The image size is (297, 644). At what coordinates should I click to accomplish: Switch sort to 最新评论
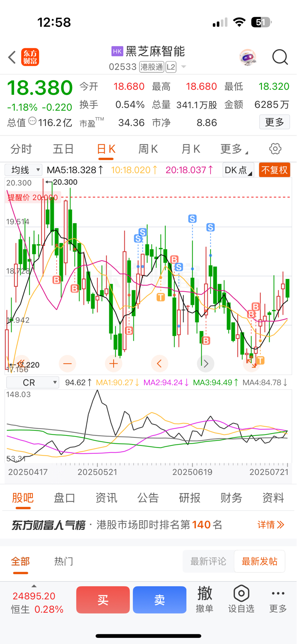pyautogui.click(x=208, y=561)
